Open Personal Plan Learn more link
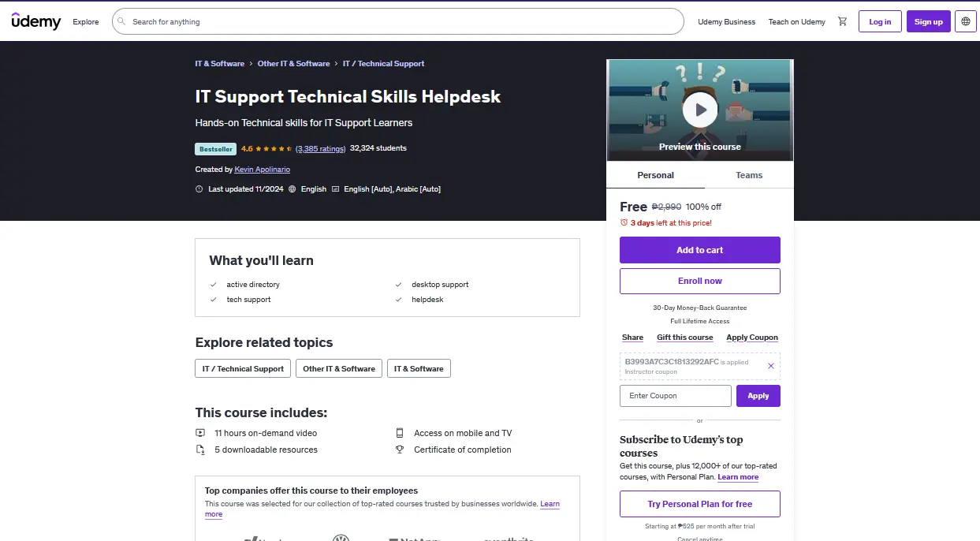Screen dimensions: 980x541 pos(738,477)
